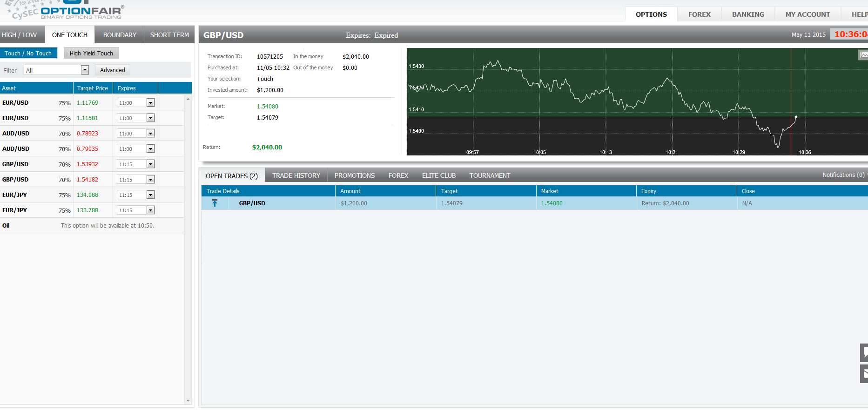Select Touch / No Touch option type
This screenshot has width=868, height=411.
click(x=28, y=54)
